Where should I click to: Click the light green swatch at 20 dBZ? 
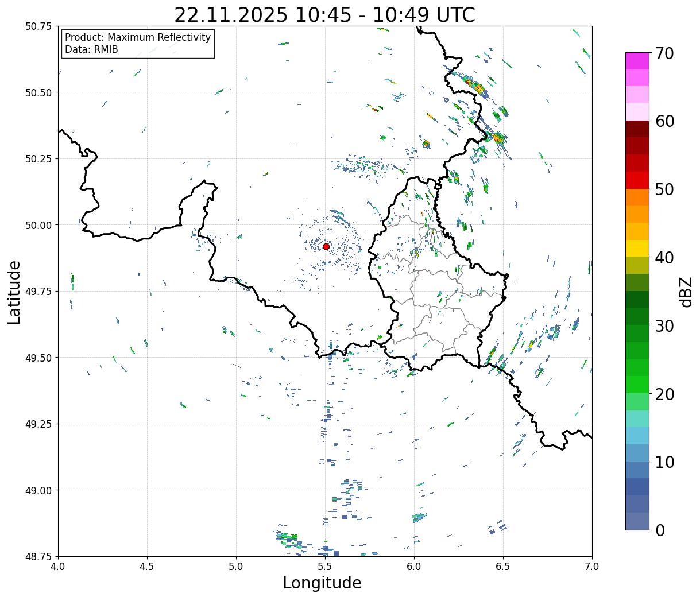click(637, 402)
